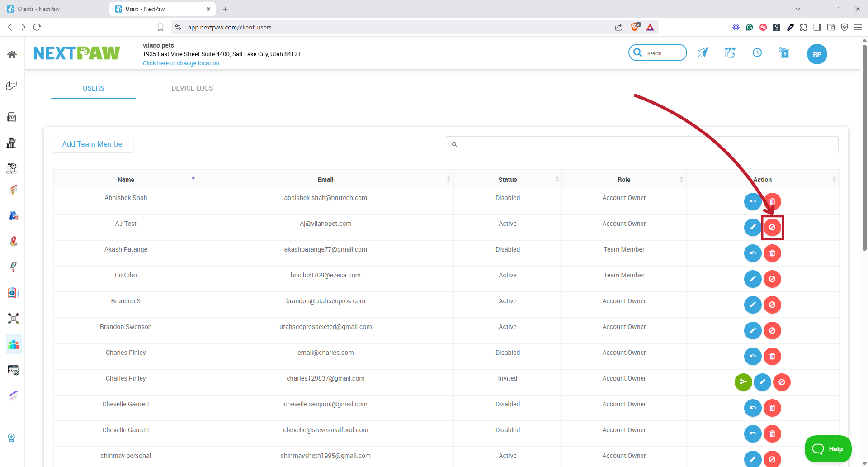Sort table by Role column

[x=624, y=180]
